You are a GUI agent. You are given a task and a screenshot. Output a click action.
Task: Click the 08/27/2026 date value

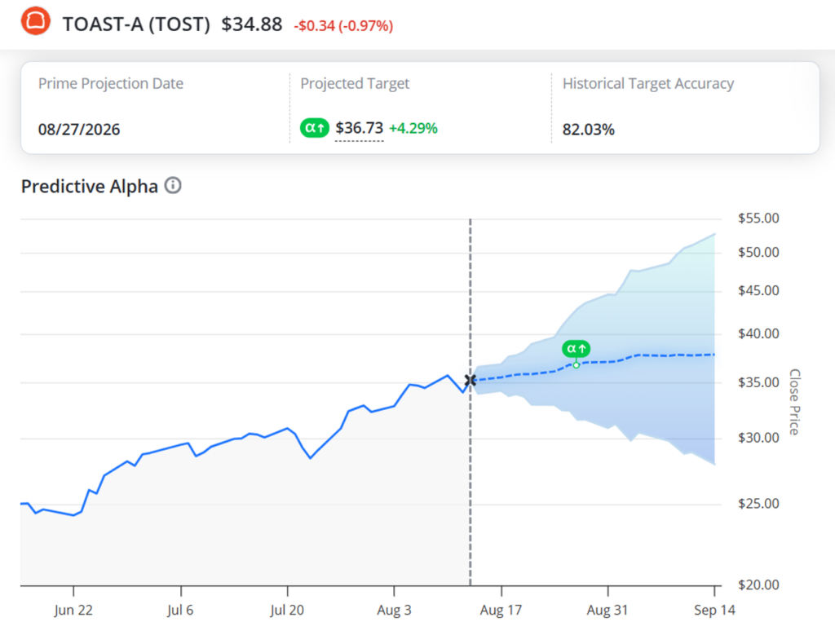[x=79, y=130]
